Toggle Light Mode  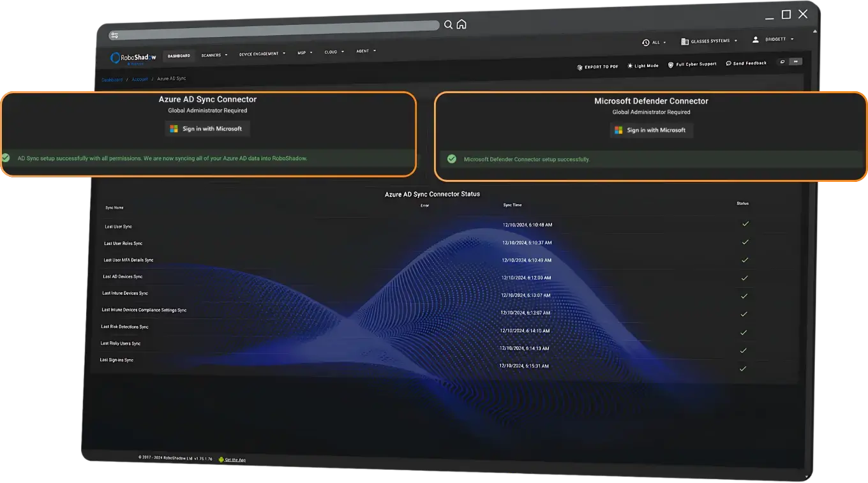(643, 66)
